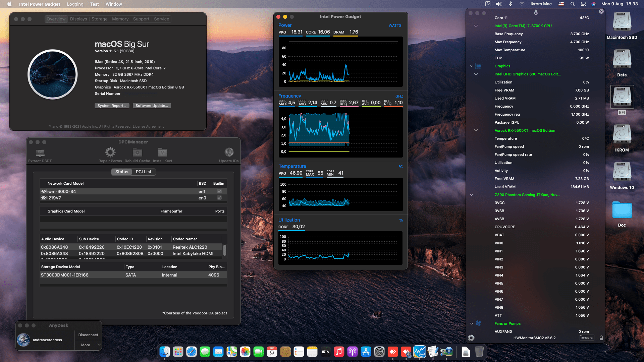The width and height of the screenshot is (644, 362).
Task: Toggle Builtin checkbox for iwm-9000-34
Action: coord(219,191)
